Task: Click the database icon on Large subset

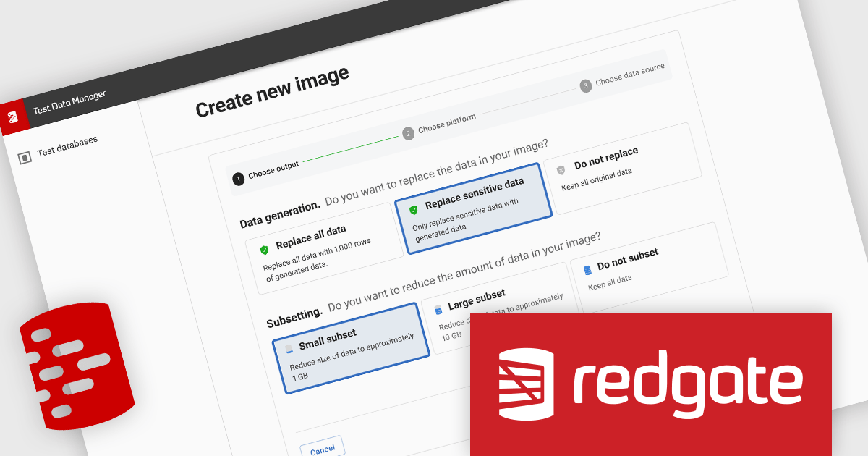Action: point(438,310)
